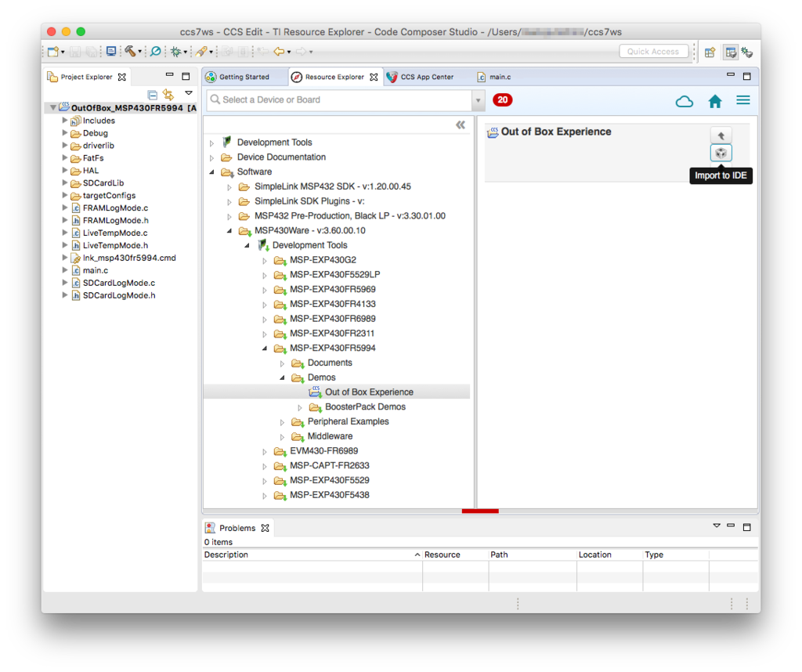The height and width of the screenshot is (672, 802).
Task: Click the Quick Access field
Action: pyautogui.click(x=653, y=52)
